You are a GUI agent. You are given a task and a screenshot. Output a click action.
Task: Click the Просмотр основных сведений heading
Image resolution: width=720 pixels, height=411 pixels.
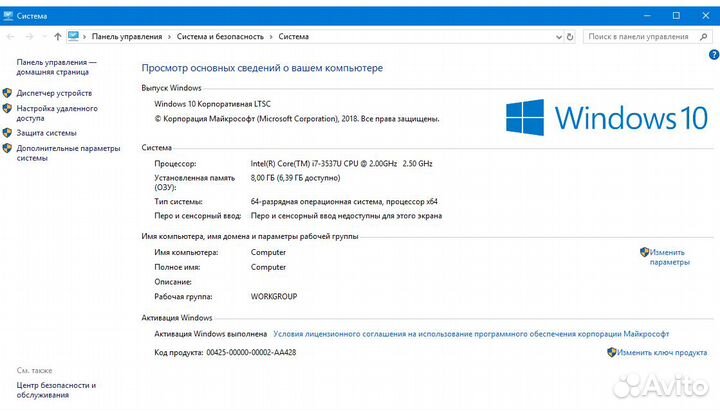[x=262, y=68]
